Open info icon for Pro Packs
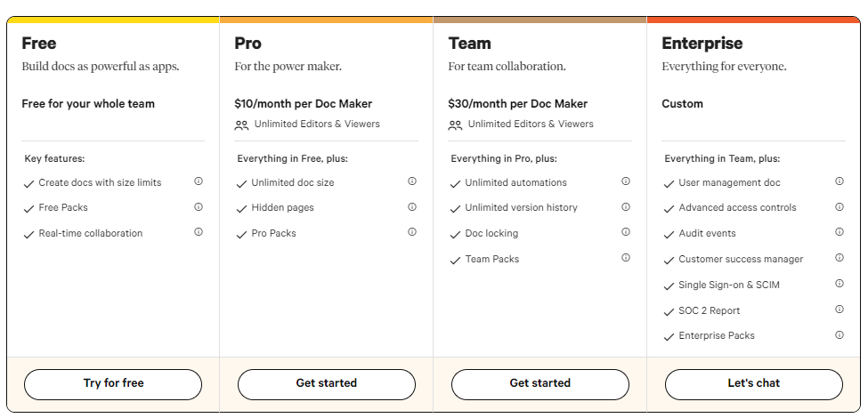Image resolution: width=868 pixels, height=418 pixels. pos(412,231)
